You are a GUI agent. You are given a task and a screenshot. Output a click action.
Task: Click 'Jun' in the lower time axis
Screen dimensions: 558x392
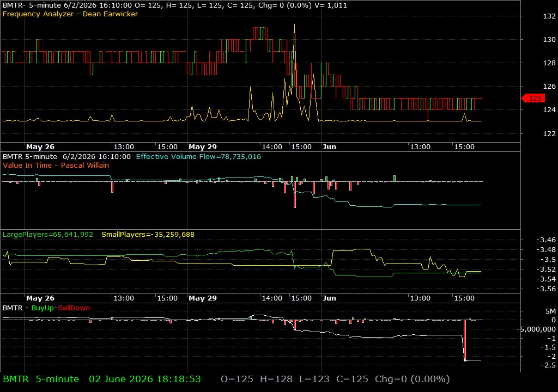[329, 298]
